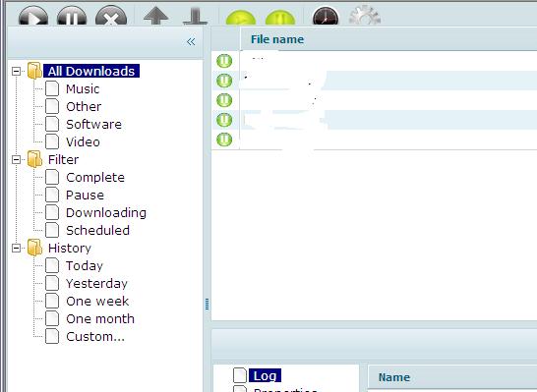Viewport: 537px width, 392px height.
Task: Select the Log item in bottom panel
Action: coord(266,375)
